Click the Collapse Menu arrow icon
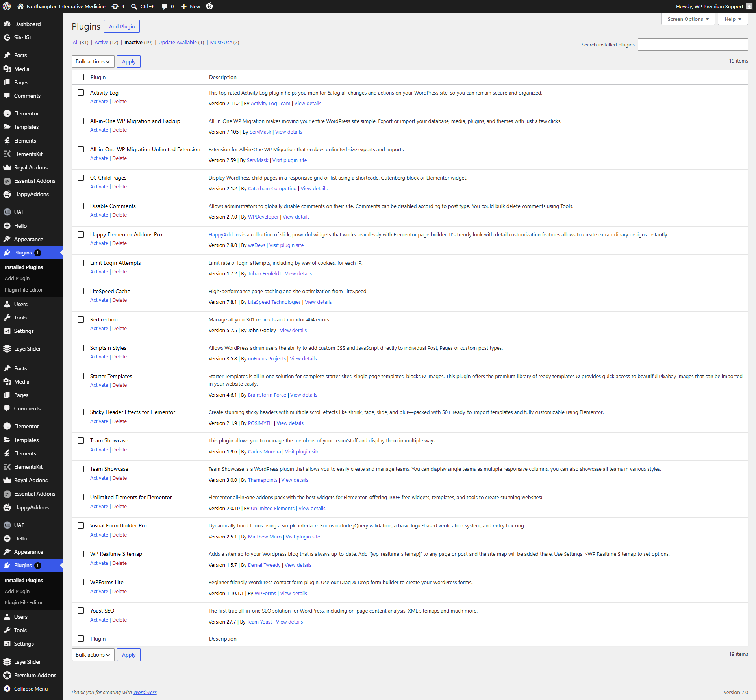The height and width of the screenshot is (700, 756). [7, 689]
